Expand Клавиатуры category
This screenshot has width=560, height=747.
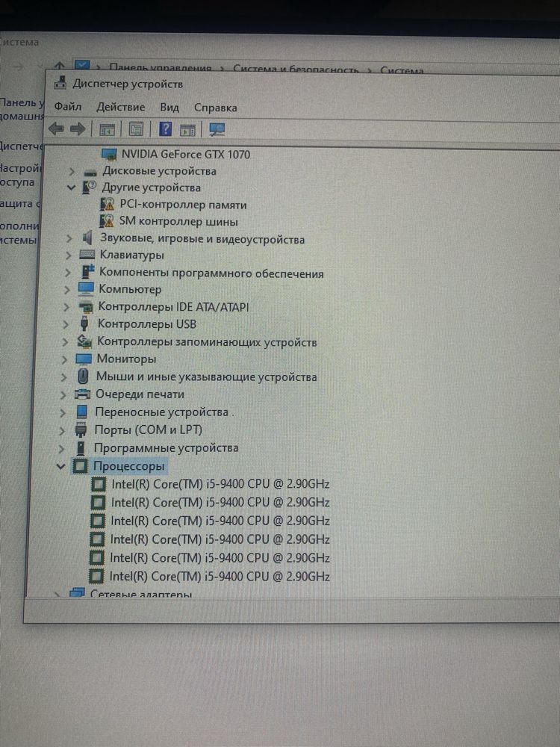click(x=68, y=255)
